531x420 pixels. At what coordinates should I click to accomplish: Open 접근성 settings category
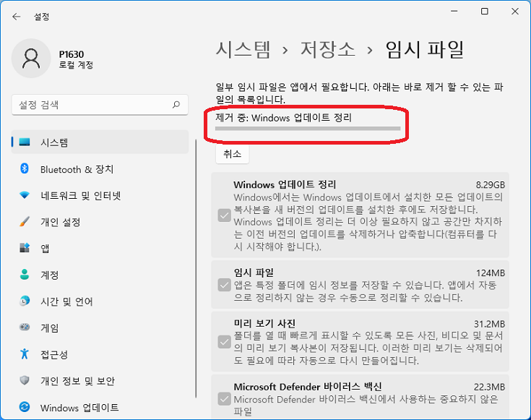pyautogui.click(x=100, y=354)
